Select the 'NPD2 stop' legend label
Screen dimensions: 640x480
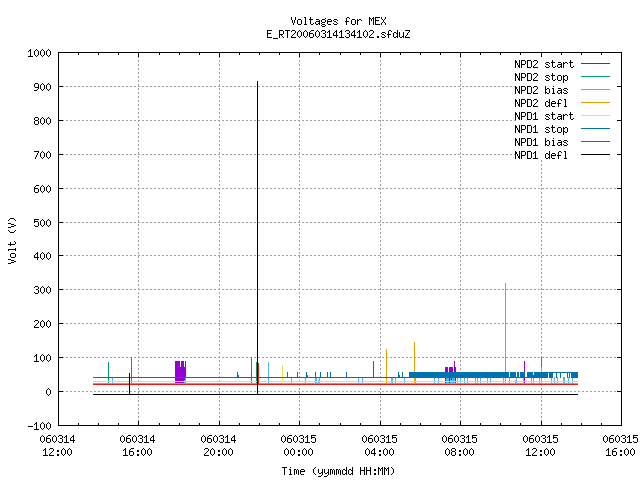point(541,77)
